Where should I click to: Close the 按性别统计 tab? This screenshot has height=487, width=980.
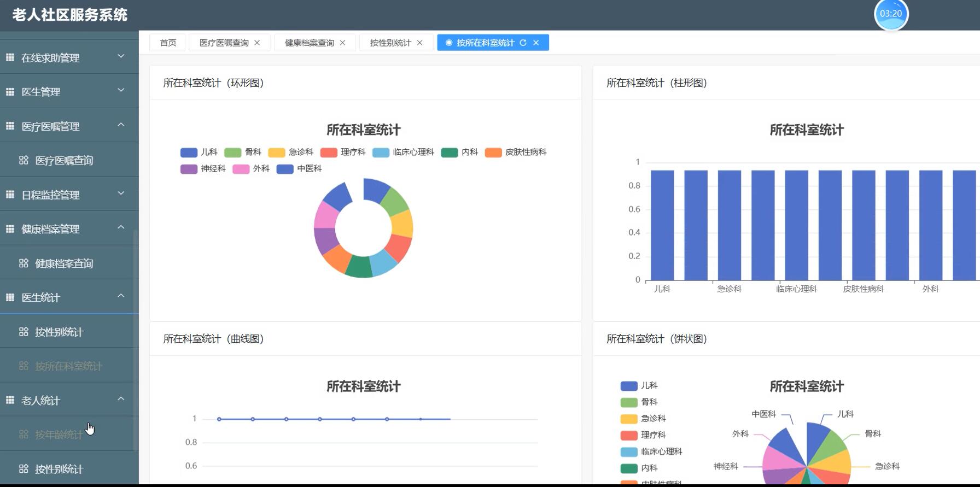[x=419, y=43]
